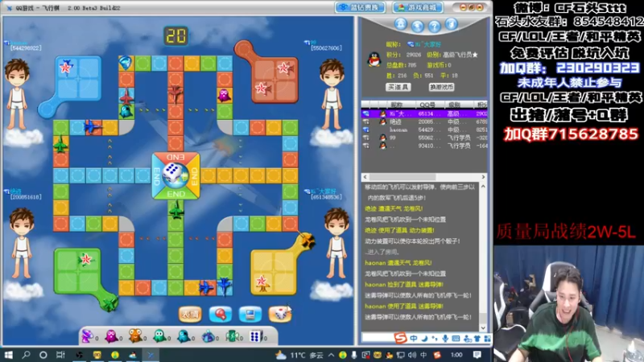Click the 换游戏币 exchange coins button
The image size is (644, 362).
[x=441, y=87]
